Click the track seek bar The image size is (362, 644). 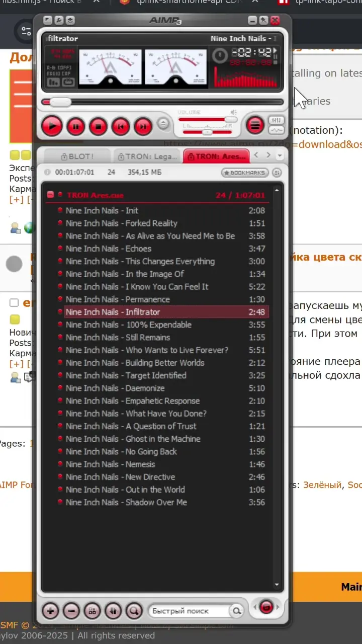[x=166, y=102]
